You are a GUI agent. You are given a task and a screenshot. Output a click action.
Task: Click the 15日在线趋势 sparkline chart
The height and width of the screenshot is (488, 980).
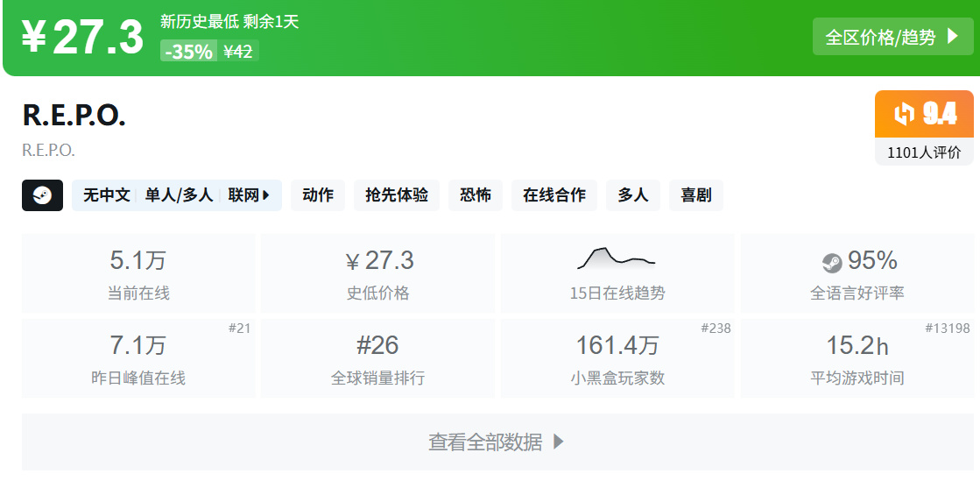pos(617,258)
